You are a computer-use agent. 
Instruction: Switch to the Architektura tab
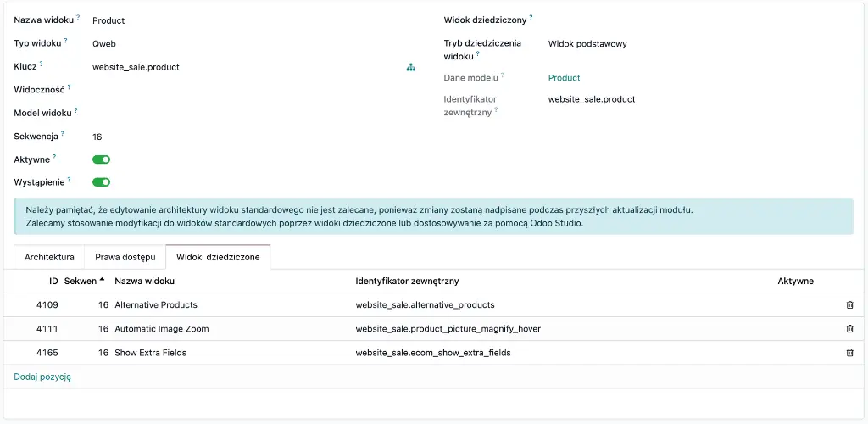click(x=49, y=257)
